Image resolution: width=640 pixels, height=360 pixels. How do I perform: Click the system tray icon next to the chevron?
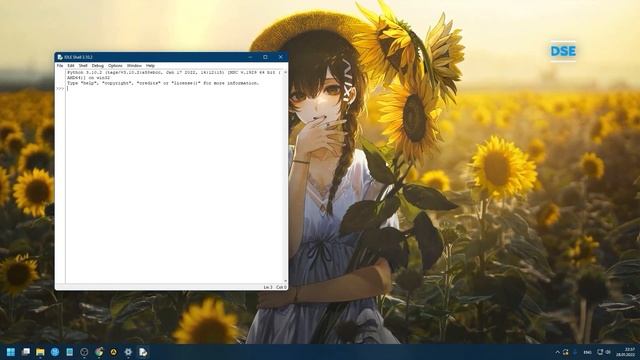tap(565, 352)
